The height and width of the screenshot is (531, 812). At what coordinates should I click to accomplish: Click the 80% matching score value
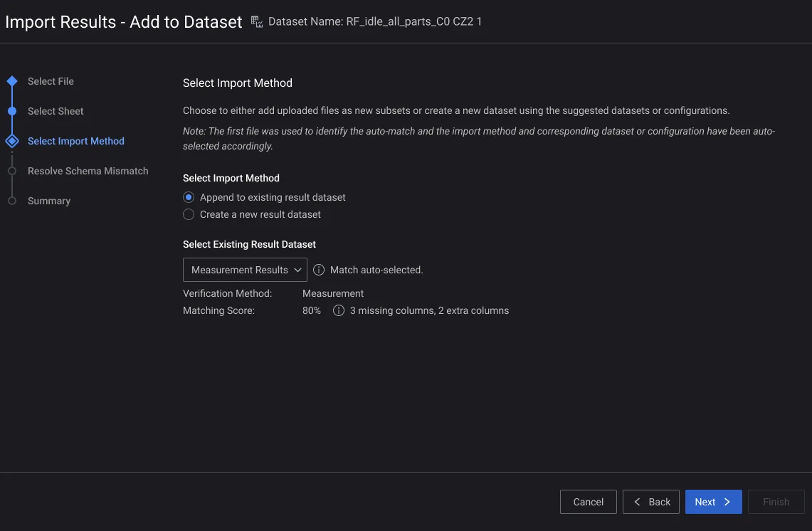point(312,311)
